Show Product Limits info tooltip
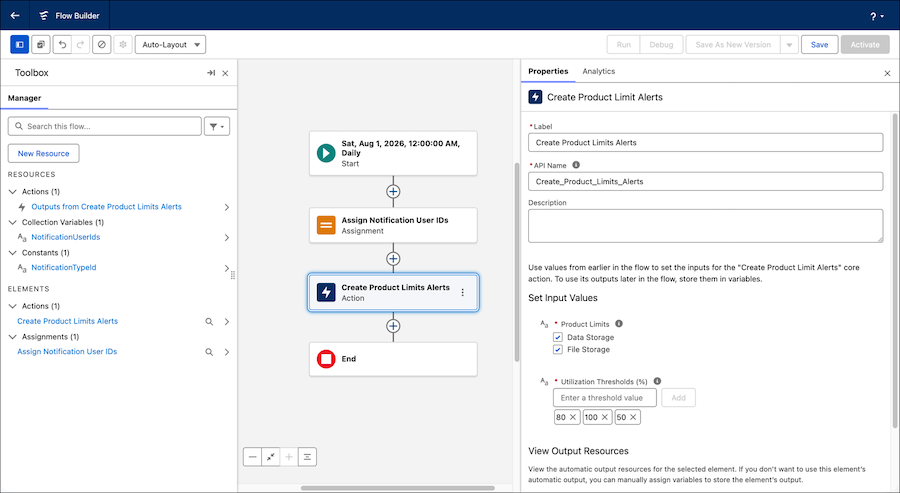This screenshot has height=493, width=900. tap(619, 324)
